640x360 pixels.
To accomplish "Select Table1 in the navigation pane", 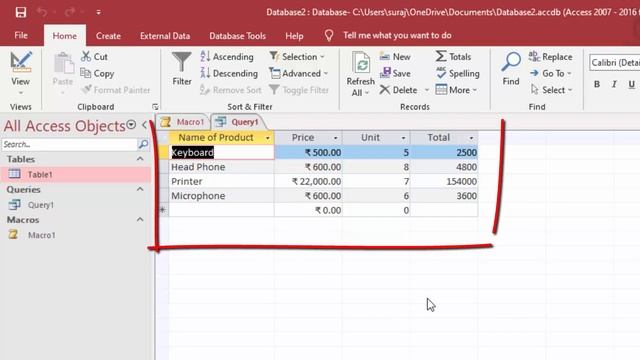I will (x=76, y=174).
